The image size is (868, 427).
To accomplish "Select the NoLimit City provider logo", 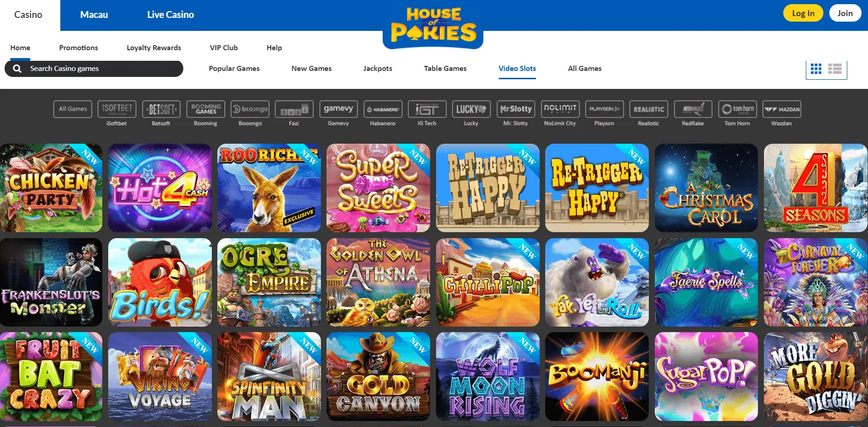I will (x=560, y=109).
